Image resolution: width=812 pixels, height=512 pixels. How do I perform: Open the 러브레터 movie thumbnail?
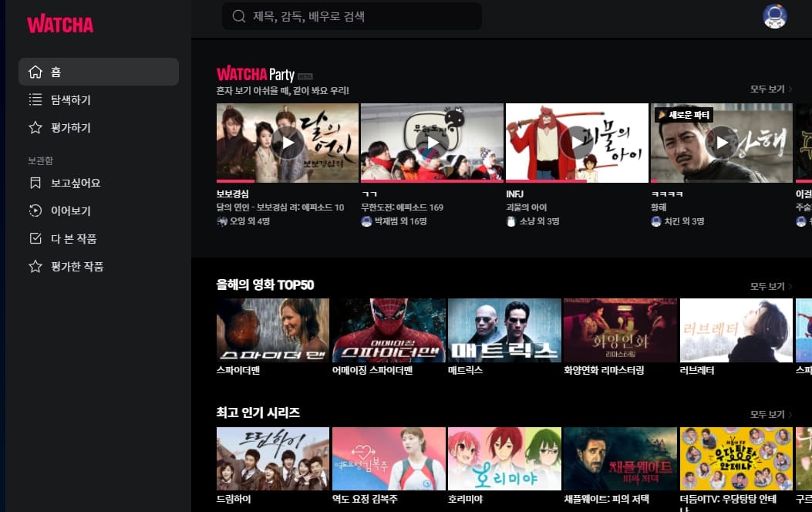click(x=736, y=330)
